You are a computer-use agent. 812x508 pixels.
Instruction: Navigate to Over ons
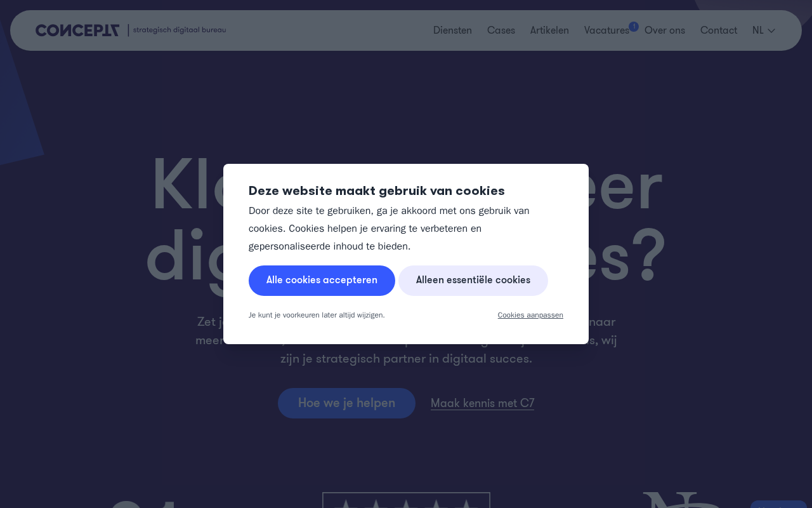(665, 30)
